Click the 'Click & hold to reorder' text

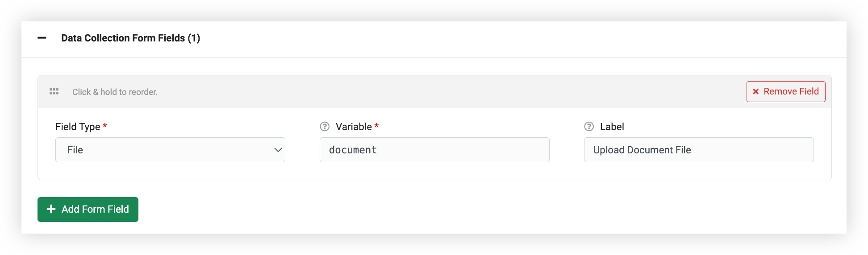115,92
